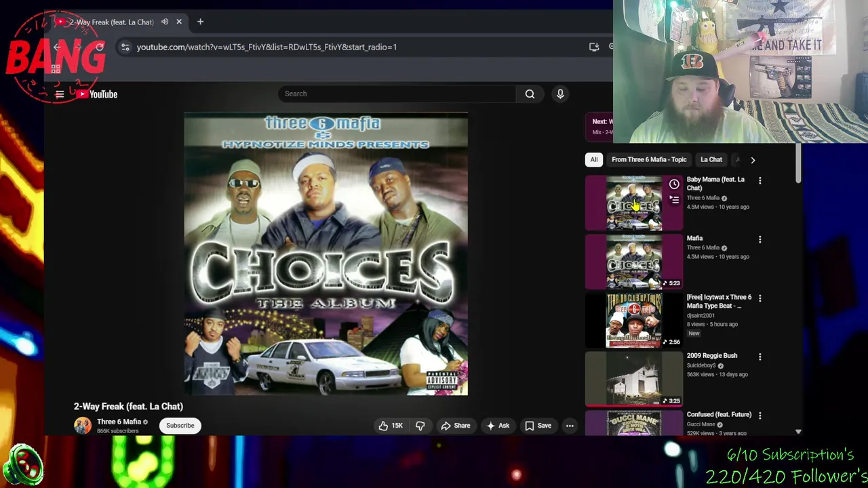This screenshot has width=868, height=488.
Task: Click the Suicideboy$ channel name
Action: [701, 365]
